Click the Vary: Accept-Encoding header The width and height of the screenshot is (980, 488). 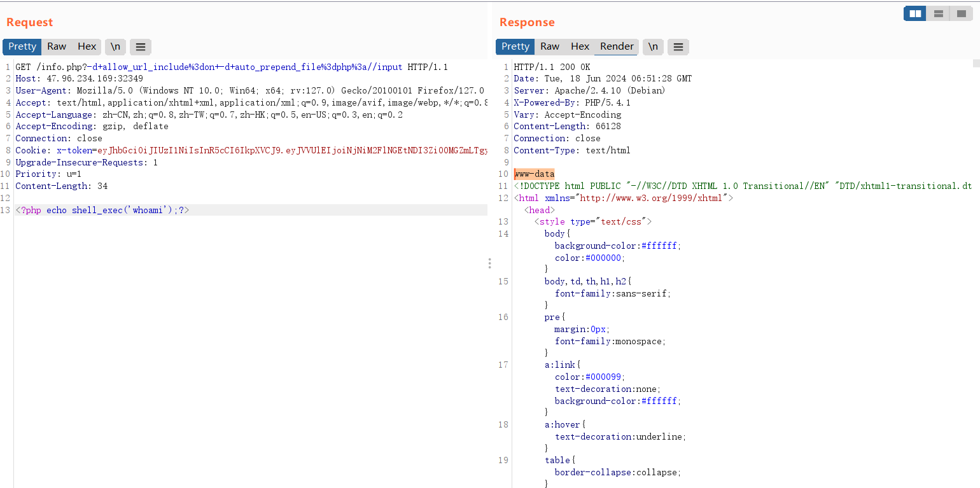[567, 115]
